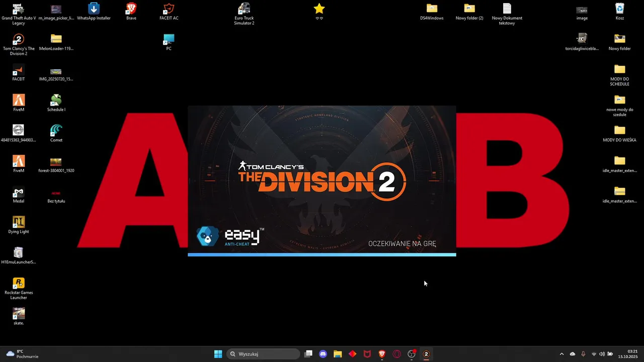Open Kosz recycle bin
This screenshot has height=362, width=644.
pos(620,12)
